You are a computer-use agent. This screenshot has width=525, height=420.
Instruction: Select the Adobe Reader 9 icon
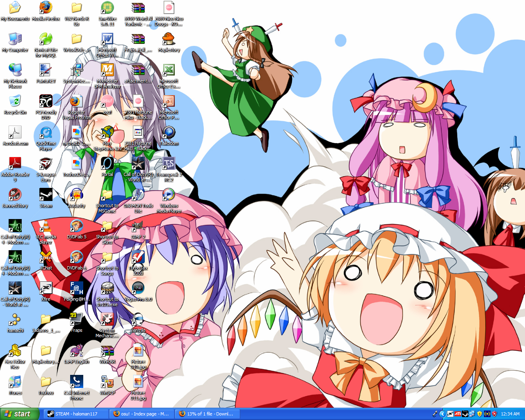pos(15,164)
